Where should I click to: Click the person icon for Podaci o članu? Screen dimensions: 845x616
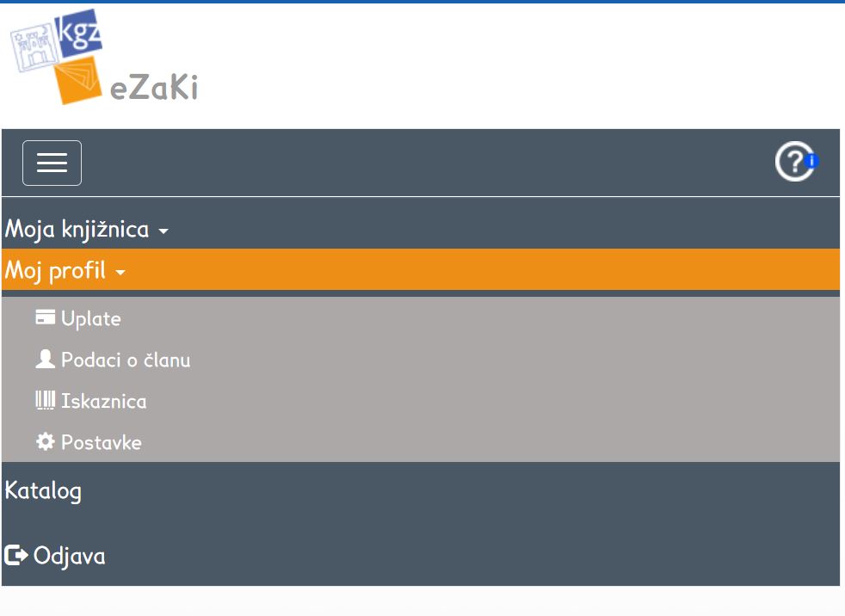click(x=45, y=360)
